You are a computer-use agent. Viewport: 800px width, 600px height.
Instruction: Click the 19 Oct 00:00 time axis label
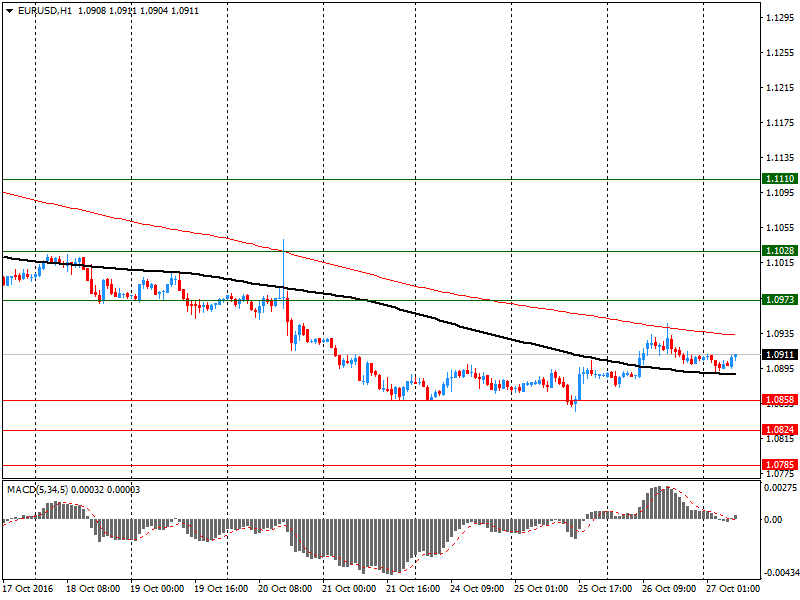click(x=157, y=589)
